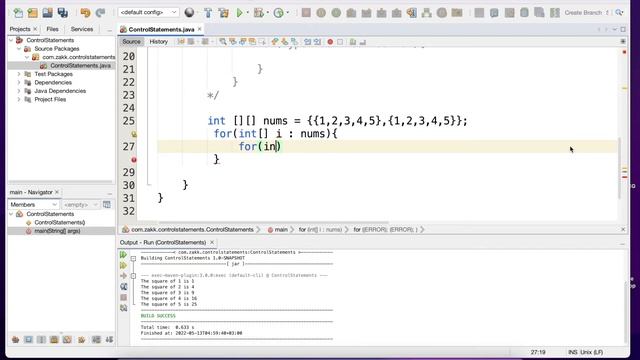Viewport: 640px width, 360px height.
Task: Select ControlStatements.java in Projects tree
Action: [80, 66]
